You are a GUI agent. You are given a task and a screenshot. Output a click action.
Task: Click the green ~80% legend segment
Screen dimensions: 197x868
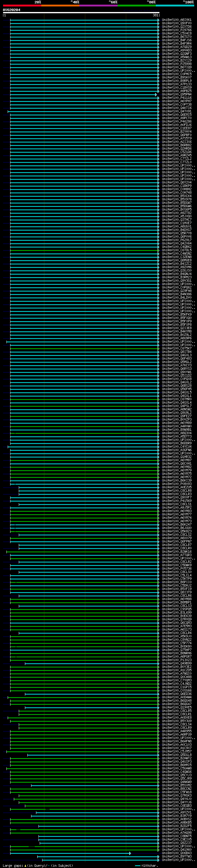coord(136,6)
